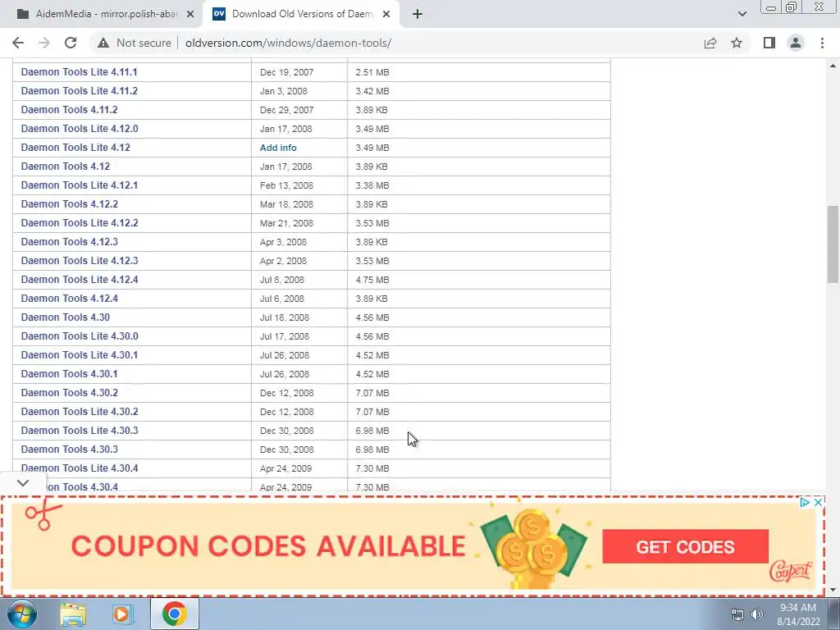Collapse the bottom ad with chevron

[22, 482]
